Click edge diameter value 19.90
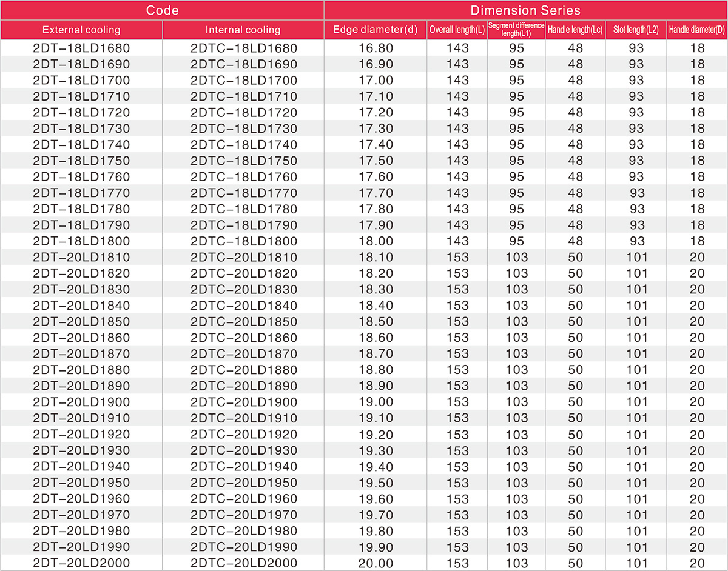Screen dimensions: 728x571 click(376, 546)
